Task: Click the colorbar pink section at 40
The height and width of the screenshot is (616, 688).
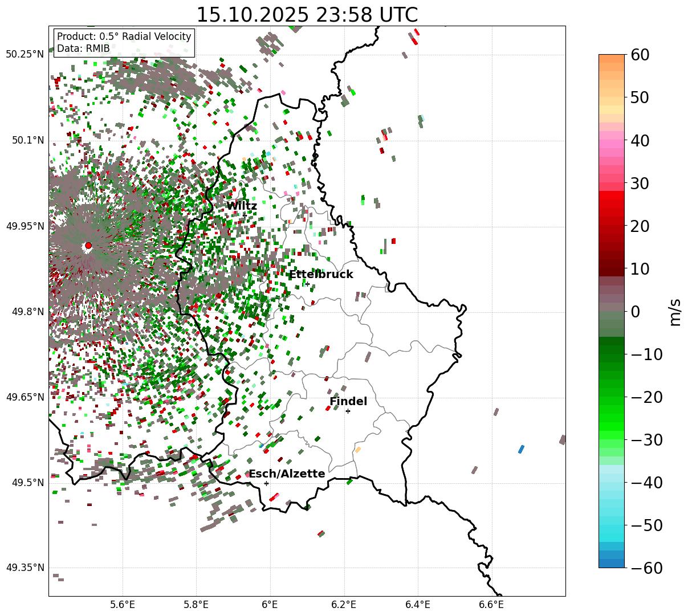Action: click(612, 140)
